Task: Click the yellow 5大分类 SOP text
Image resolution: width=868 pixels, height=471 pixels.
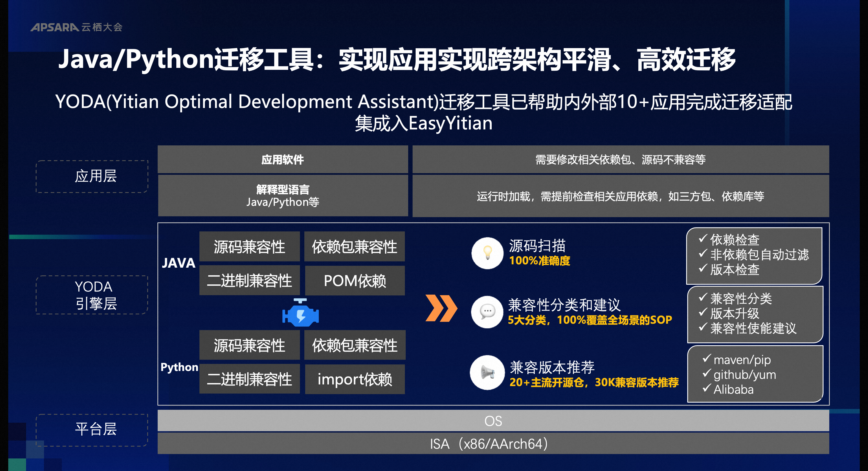Action: [x=590, y=320]
